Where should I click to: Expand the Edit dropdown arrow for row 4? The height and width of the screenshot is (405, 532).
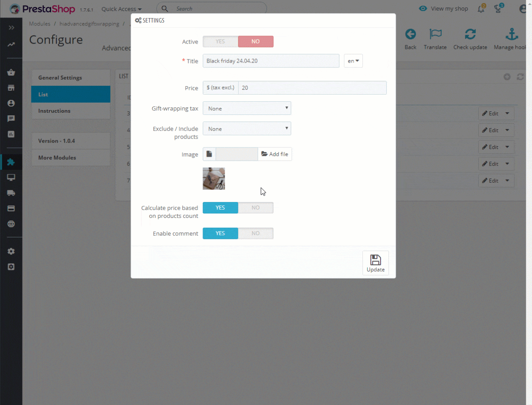pyautogui.click(x=507, y=130)
